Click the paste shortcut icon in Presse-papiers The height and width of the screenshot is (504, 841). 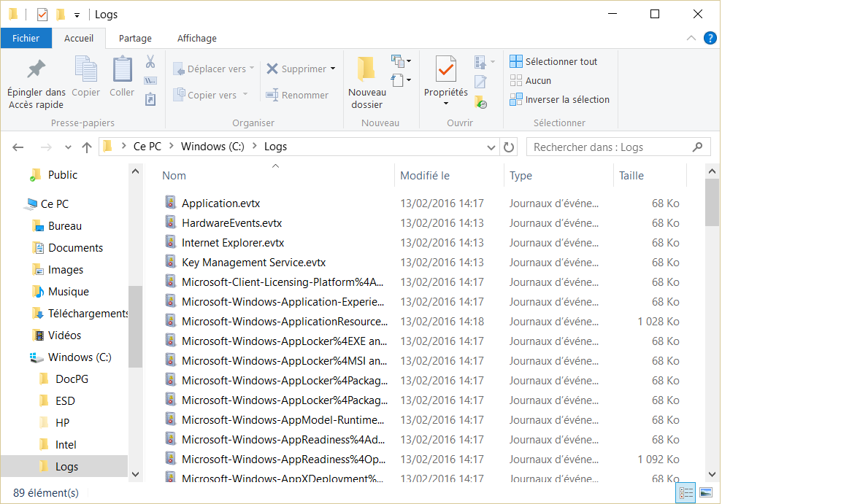150,99
